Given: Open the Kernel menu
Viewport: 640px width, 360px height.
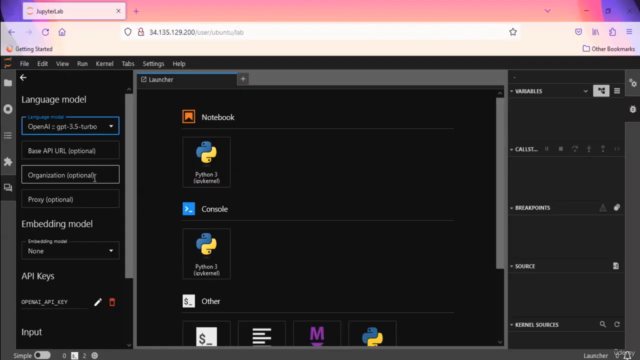Looking at the screenshot, I should [104, 64].
